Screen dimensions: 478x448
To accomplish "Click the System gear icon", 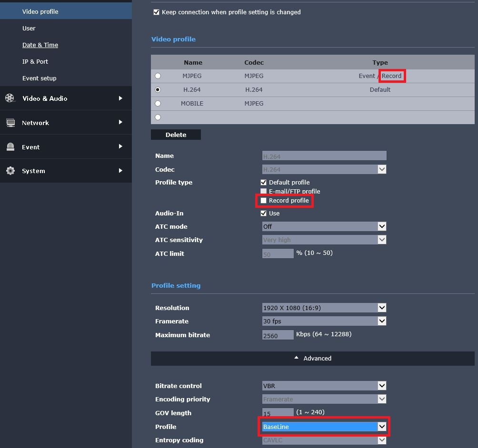I will click(10, 171).
